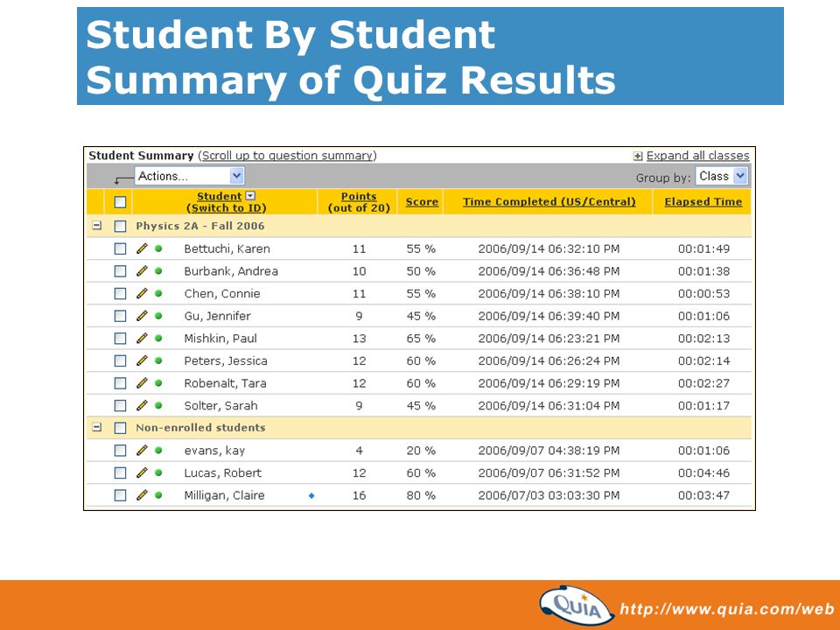Click the 20 % score for evans, kay
The width and height of the screenshot is (840, 630).
tap(421, 451)
